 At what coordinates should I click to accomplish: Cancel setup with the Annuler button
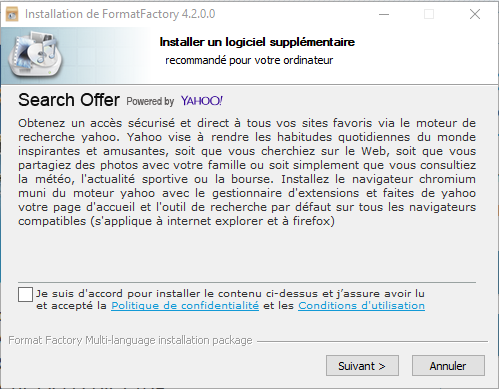pos(448,366)
